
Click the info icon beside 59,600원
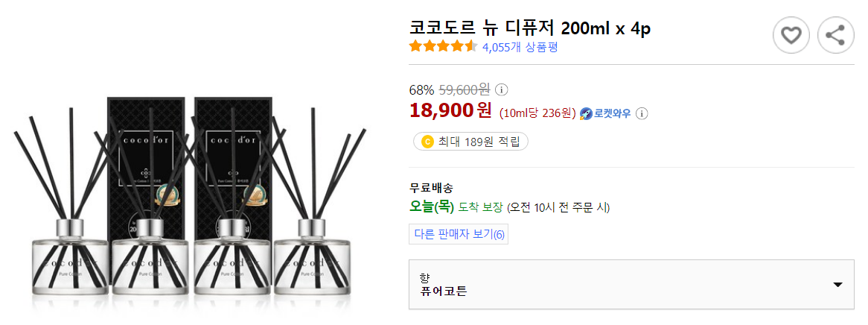501,89
